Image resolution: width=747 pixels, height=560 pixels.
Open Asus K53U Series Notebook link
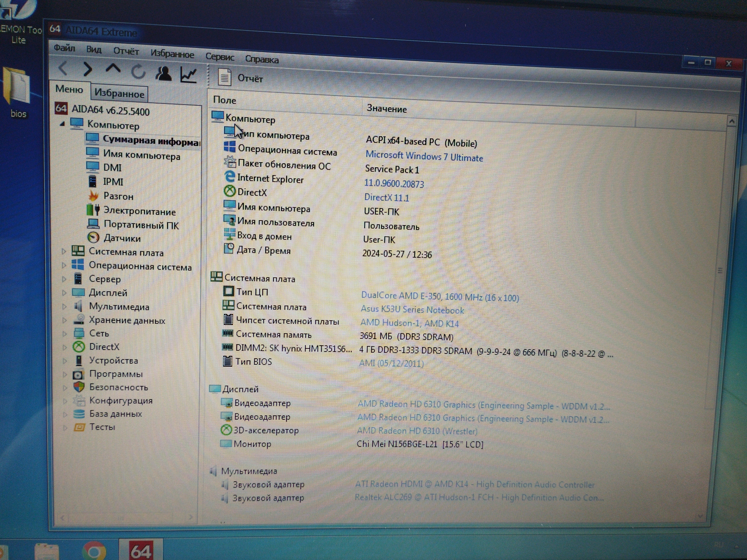tap(412, 310)
